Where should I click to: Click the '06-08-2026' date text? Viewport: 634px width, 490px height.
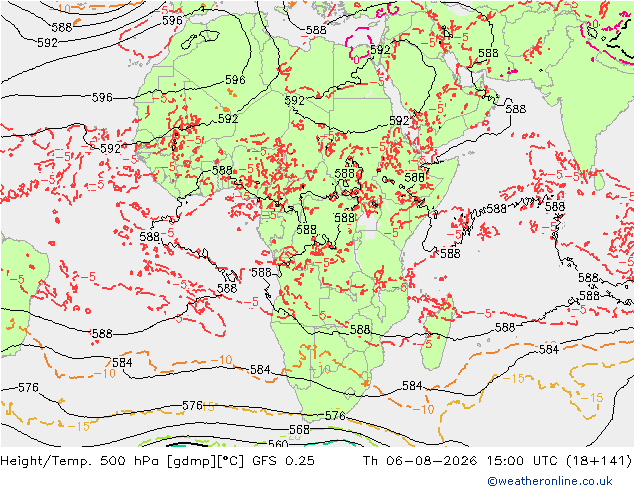pyautogui.click(x=431, y=460)
